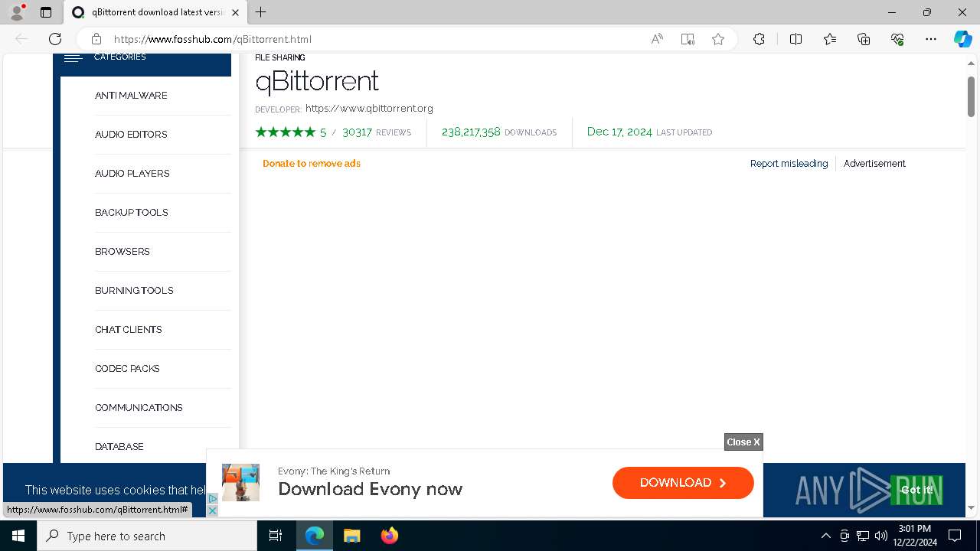Add this page to favorites star
Image resolution: width=980 pixels, height=551 pixels.
click(718, 39)
